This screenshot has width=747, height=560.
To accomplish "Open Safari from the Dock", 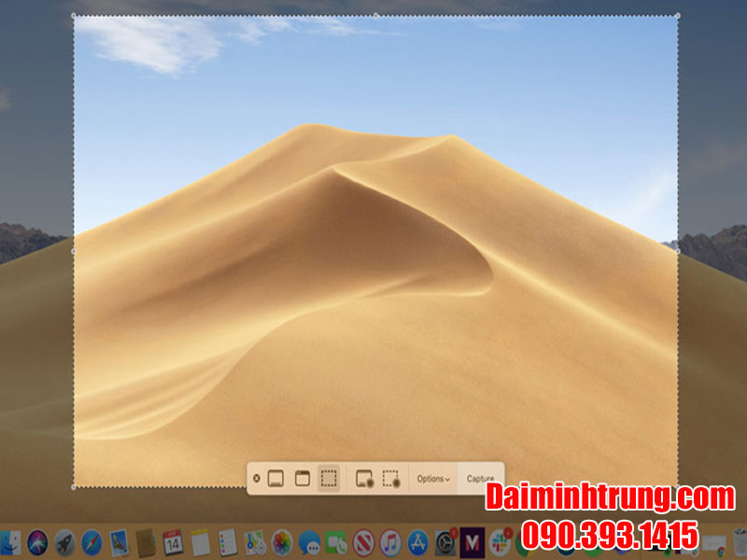I will 92,541.
